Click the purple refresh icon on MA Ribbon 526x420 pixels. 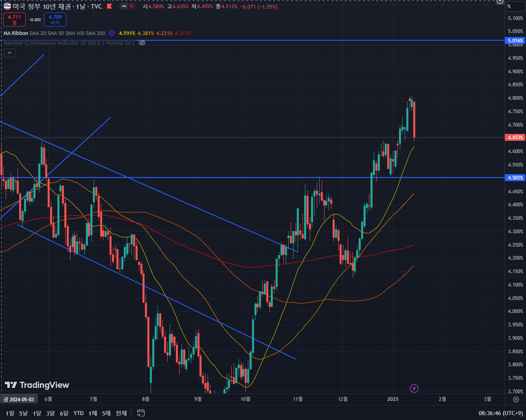(x=112, y=33)
